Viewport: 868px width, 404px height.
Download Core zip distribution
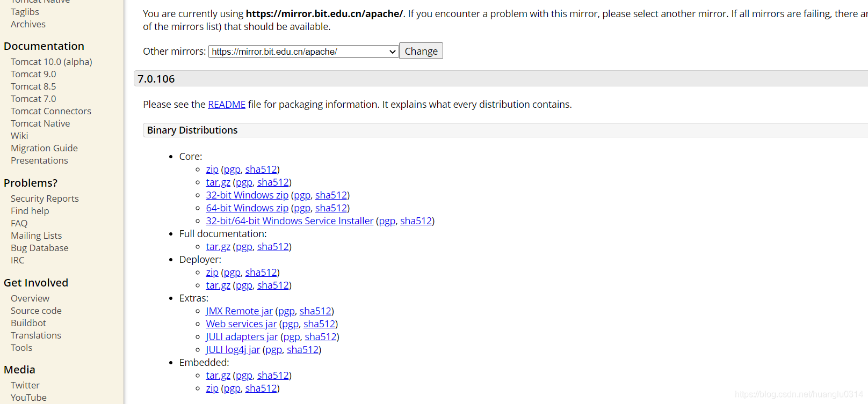coord(212,169)
